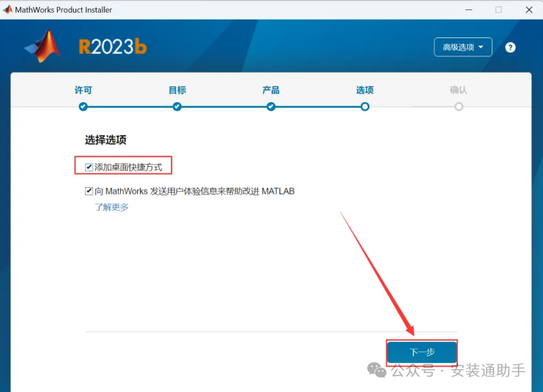
Task: Go to the 产品 step
Action: [x=271, y=90]
